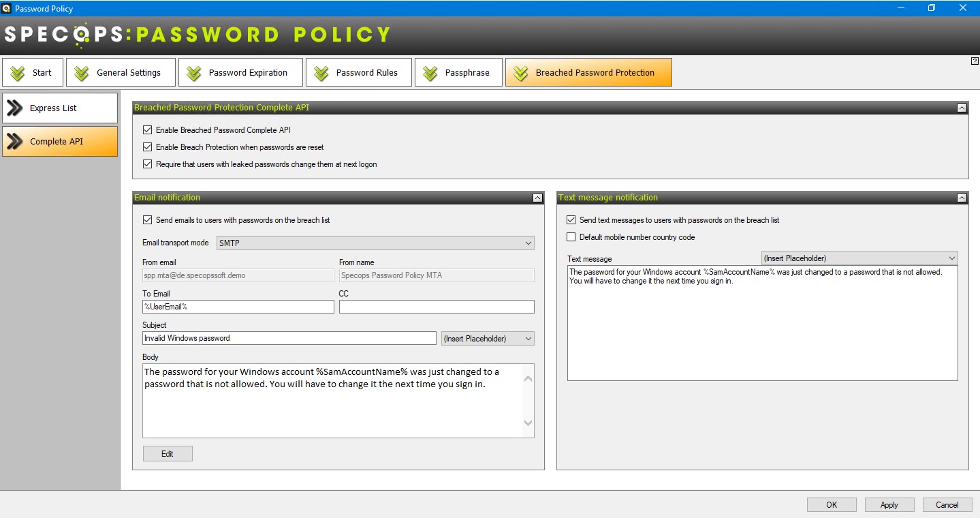This screenshot has width=980, height=518.
Task: Toggle Send emails to users checkbox
Action: click(147, 220)
